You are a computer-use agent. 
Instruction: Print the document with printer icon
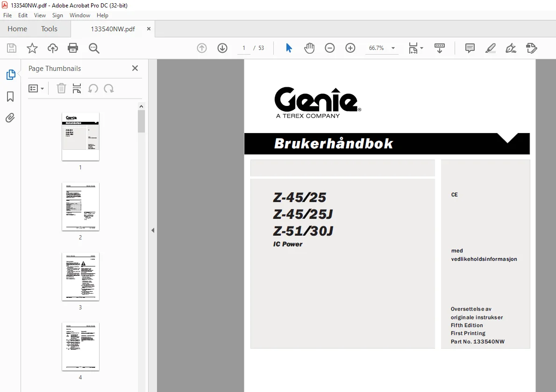point(73,48)
